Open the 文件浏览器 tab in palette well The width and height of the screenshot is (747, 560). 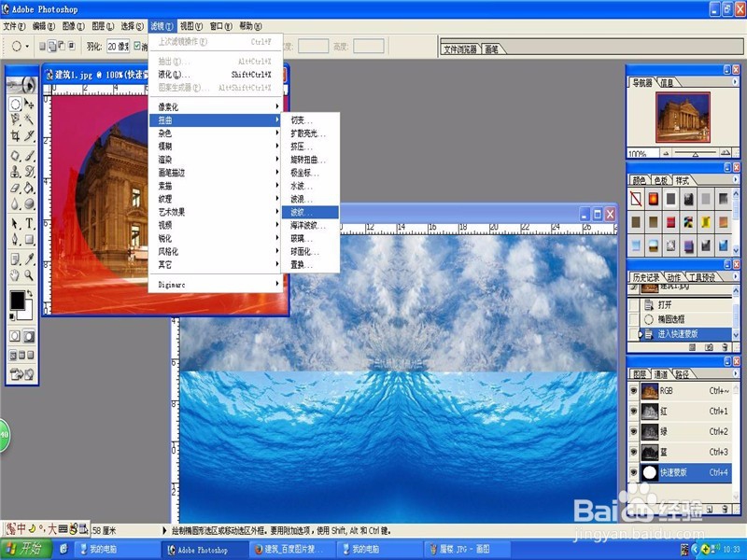coord(460,49)
